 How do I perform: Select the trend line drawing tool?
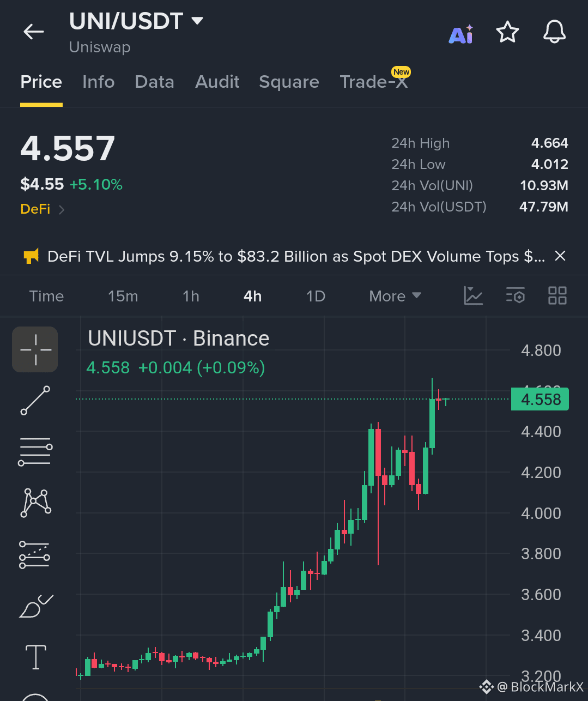click(35, 401)
